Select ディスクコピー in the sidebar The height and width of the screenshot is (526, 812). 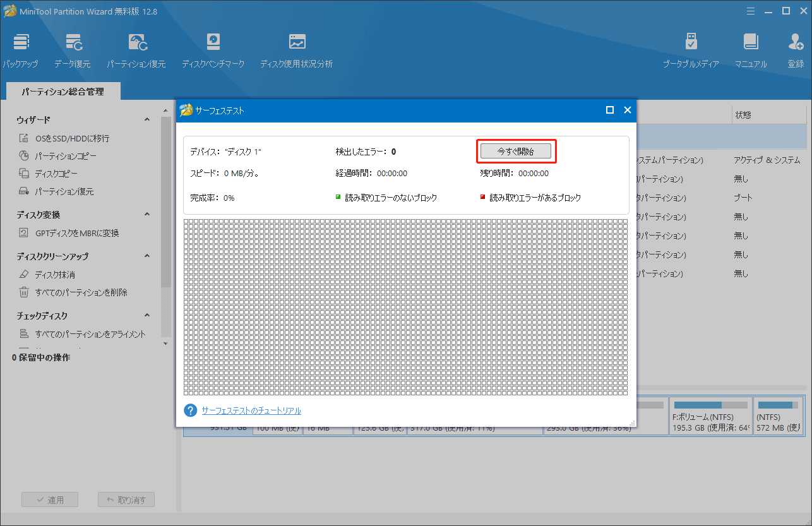[x=49, y=174]
